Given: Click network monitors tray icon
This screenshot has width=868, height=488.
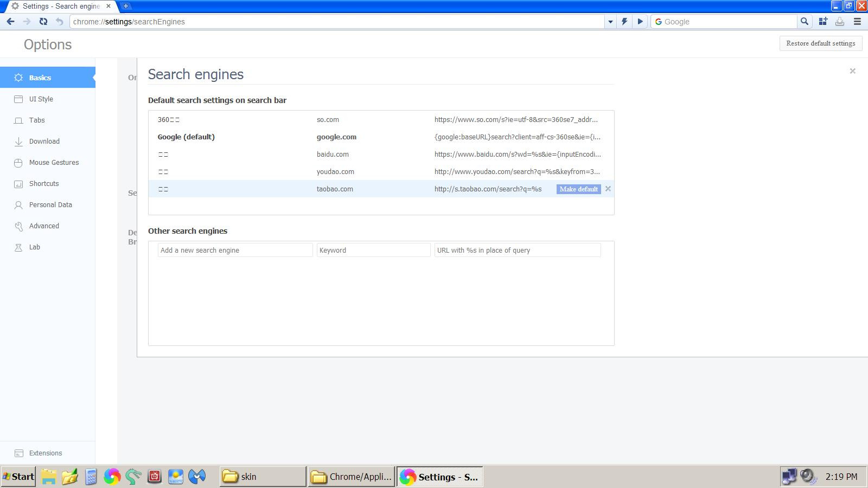Looking at the screenshot, I should click(x=789, y=477).
